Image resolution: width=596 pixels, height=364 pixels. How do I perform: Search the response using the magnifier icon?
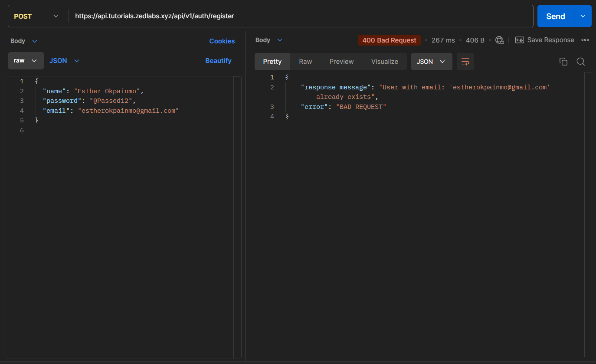pyautogui.click(x=581, y=62)
